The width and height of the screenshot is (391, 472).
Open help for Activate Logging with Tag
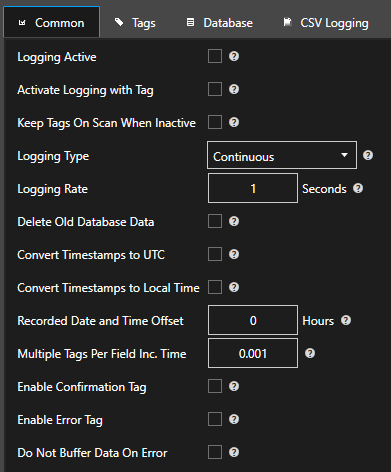[x=234, y=89]
